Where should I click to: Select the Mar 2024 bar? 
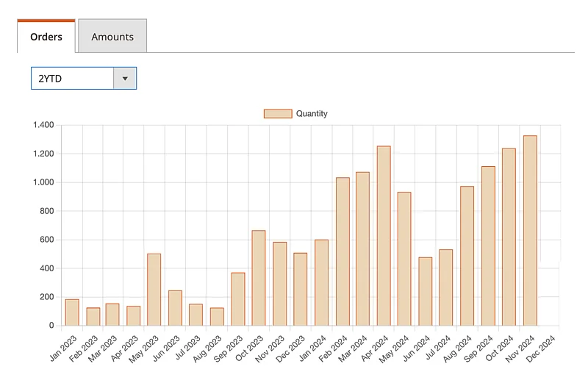point(363,248)
